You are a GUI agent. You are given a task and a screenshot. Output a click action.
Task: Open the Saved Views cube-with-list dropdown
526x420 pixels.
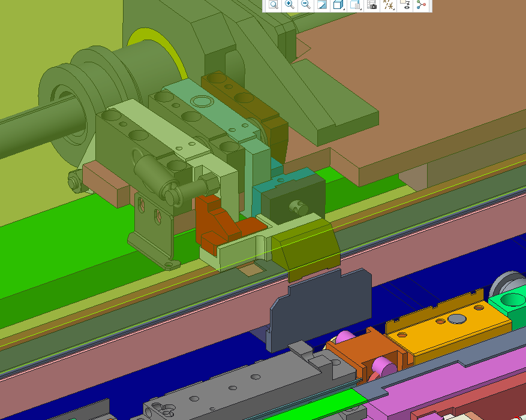tap(355, 5)
